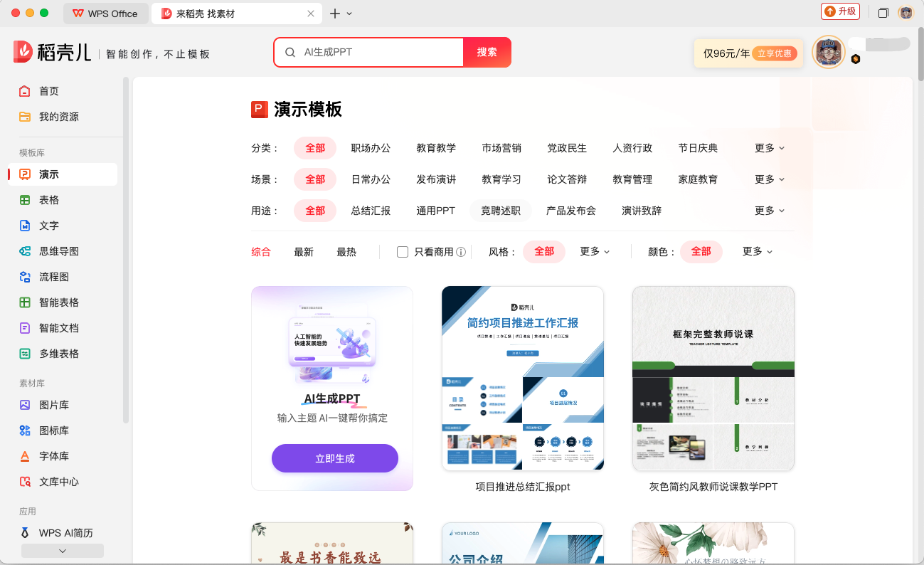Screen dimensions: 924x565
Task: Click the 立享优惠 button
Action: click(775, 53)
